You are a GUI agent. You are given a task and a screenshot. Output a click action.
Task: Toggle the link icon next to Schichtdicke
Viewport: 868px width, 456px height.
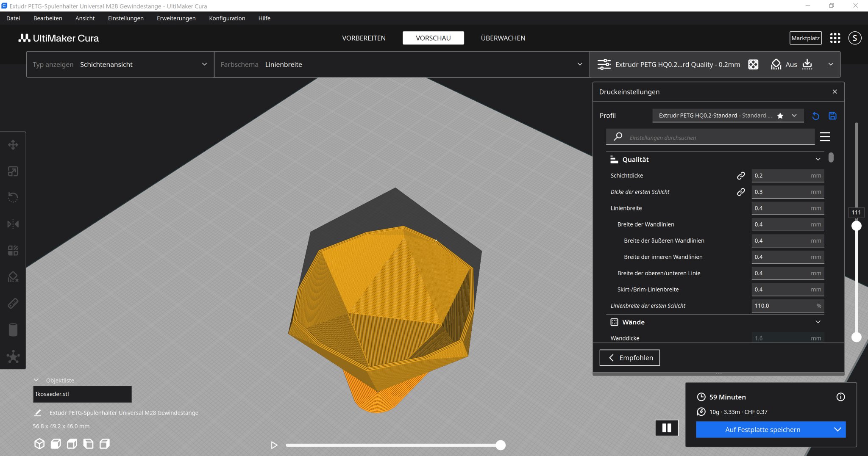(741, 176)
